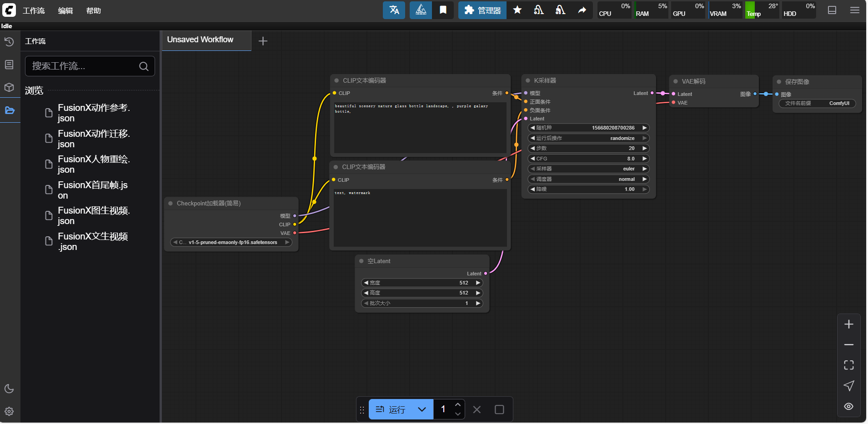Click the 批次大小 batch size field
The height and width of the screenshot is (424, 868).
[x=422, y=303]
